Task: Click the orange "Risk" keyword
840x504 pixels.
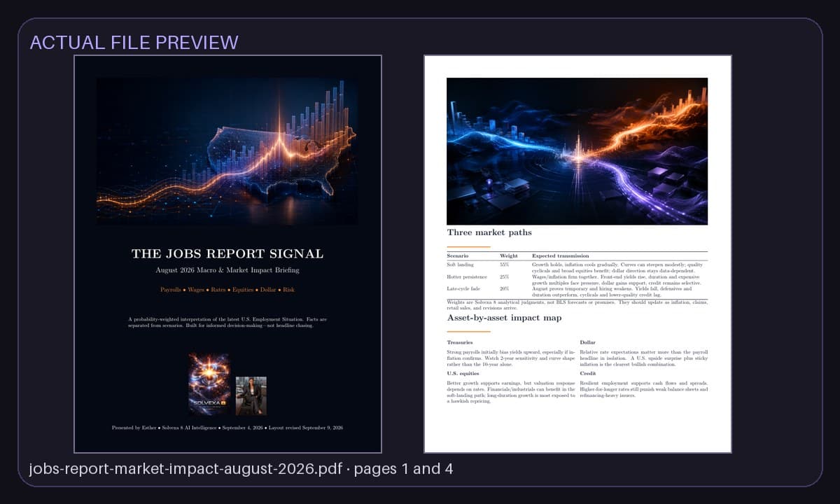Action: 289,290
